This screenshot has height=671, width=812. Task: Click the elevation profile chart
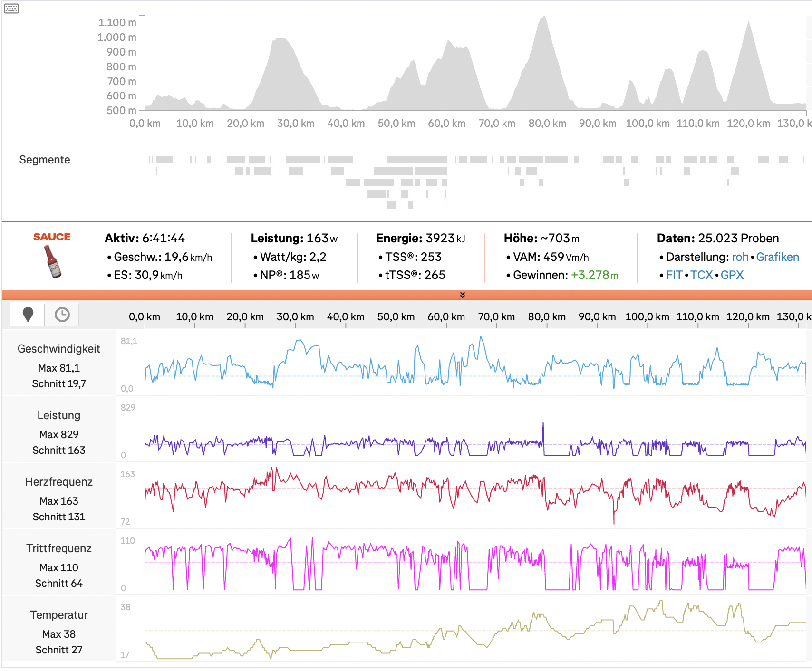(x=475, y=64)
